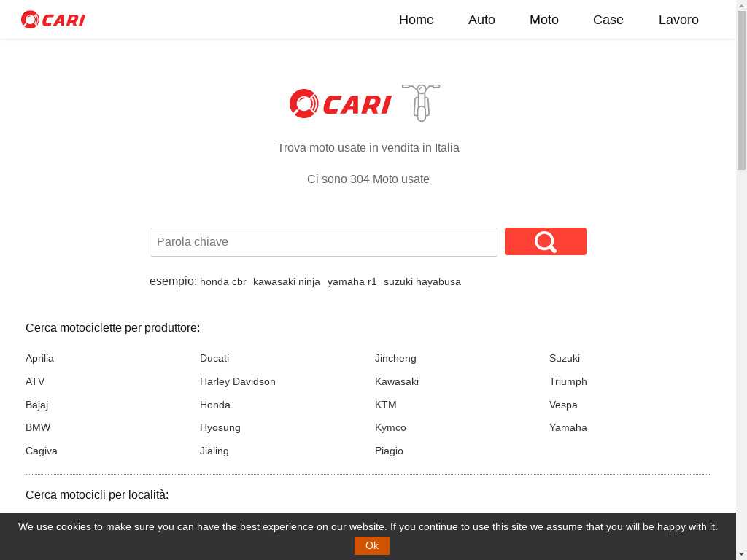The image size is (747, 560).
Task: Open the KTM manufacturer link
Action: (x=385, y=405)
